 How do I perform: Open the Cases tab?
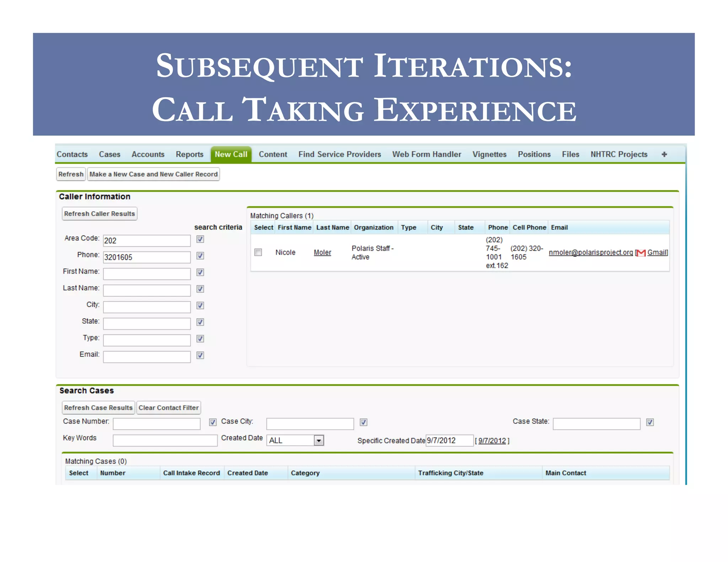coord(109,154)
